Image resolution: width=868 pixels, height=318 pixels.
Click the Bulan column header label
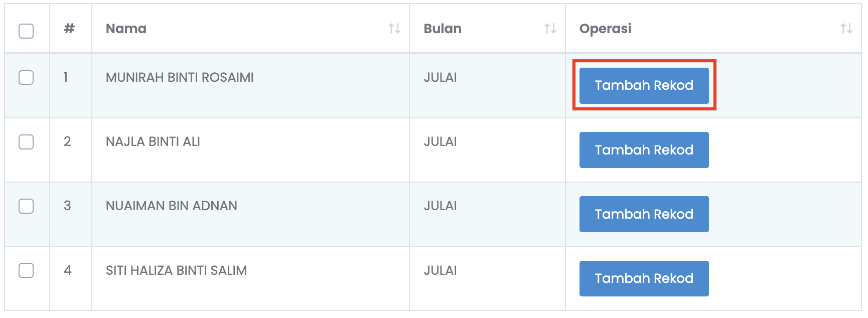click(443, 29)
